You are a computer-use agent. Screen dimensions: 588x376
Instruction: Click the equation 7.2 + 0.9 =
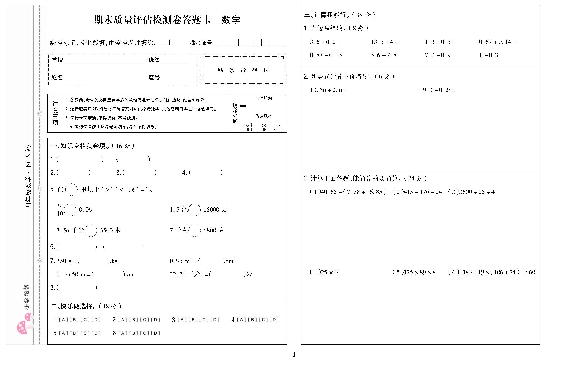point(440,55)
